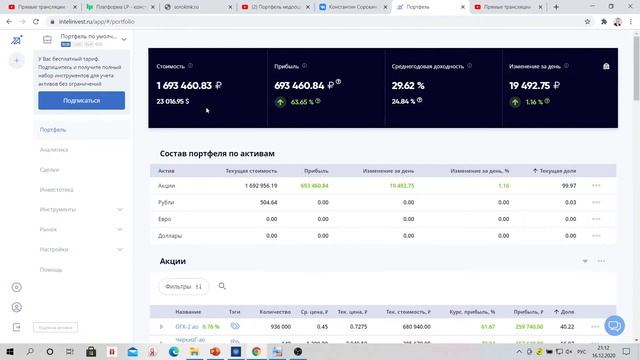Screen dimensions: 640x360
Task: Click info icon next to 1.16 %
Action: [547, 101]
